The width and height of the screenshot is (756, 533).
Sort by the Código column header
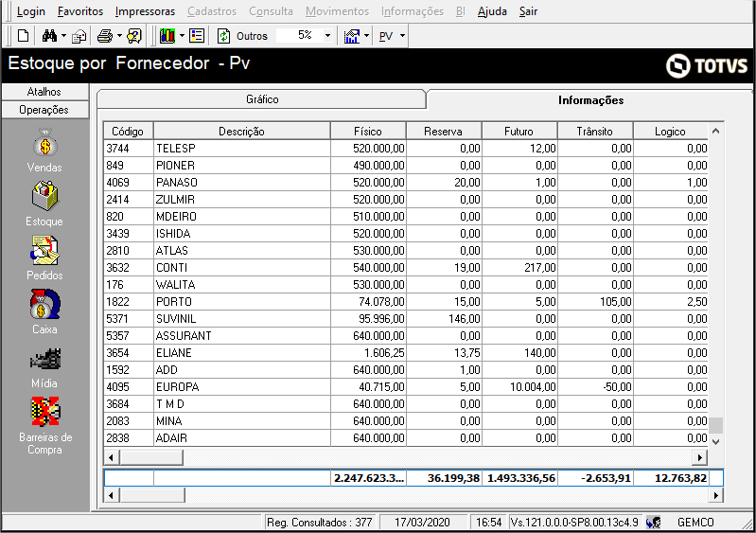(128, 132)
